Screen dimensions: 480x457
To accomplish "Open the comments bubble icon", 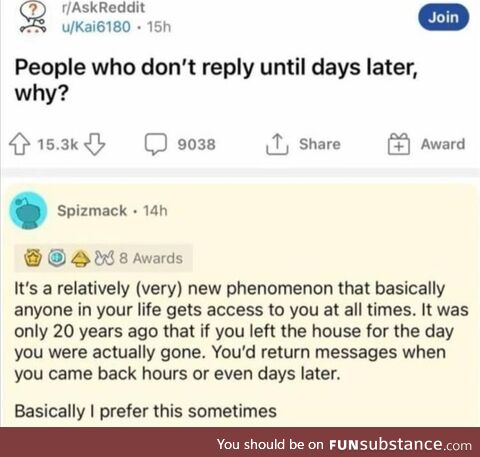I will coord(155,144).
